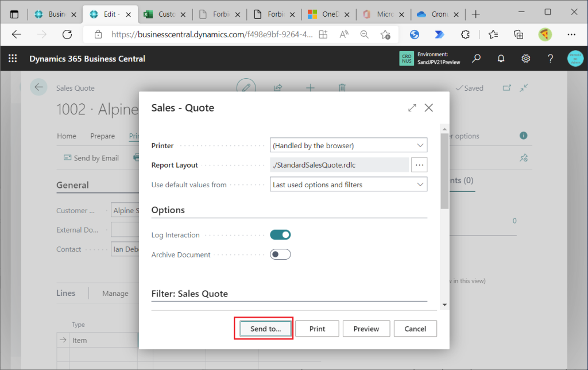Click Send by Email action
The width and height of the screenshot is (588, 370).
(91, 158)
